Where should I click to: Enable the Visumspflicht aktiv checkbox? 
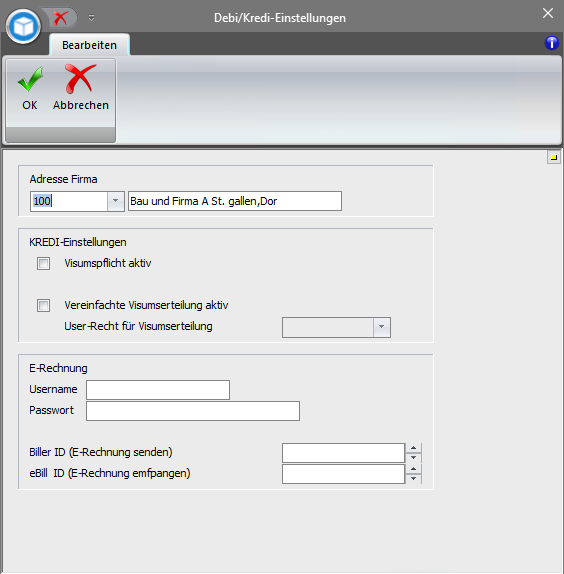tap(44, 263)
